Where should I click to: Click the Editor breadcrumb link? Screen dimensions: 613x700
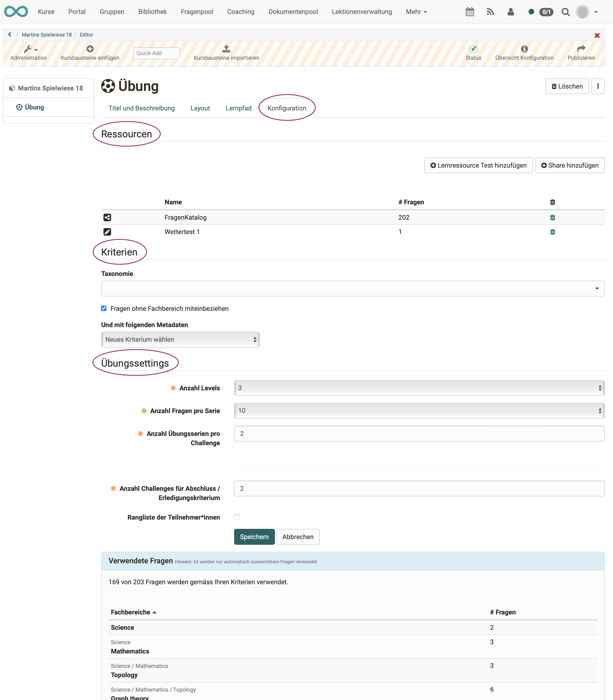(86, 35)
